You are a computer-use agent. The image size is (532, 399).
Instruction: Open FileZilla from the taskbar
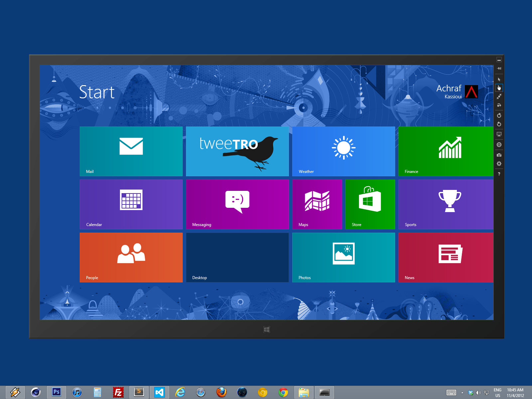(118, 392)
